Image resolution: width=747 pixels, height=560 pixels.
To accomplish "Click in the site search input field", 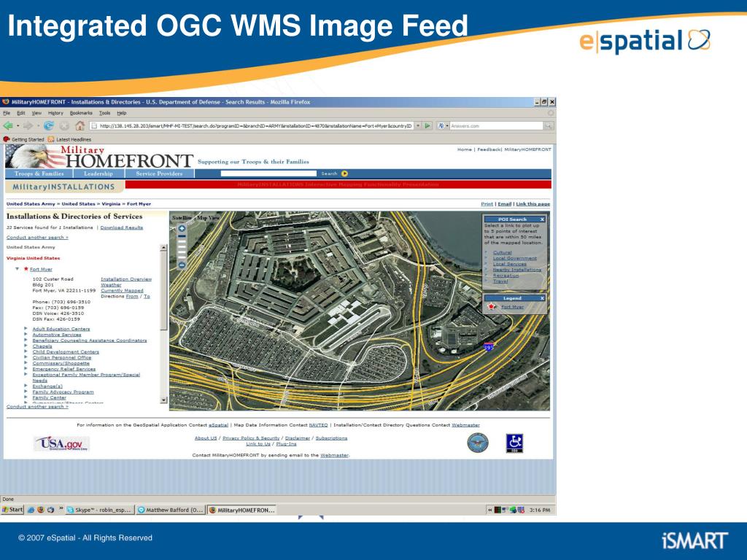I will click(268, 174).
